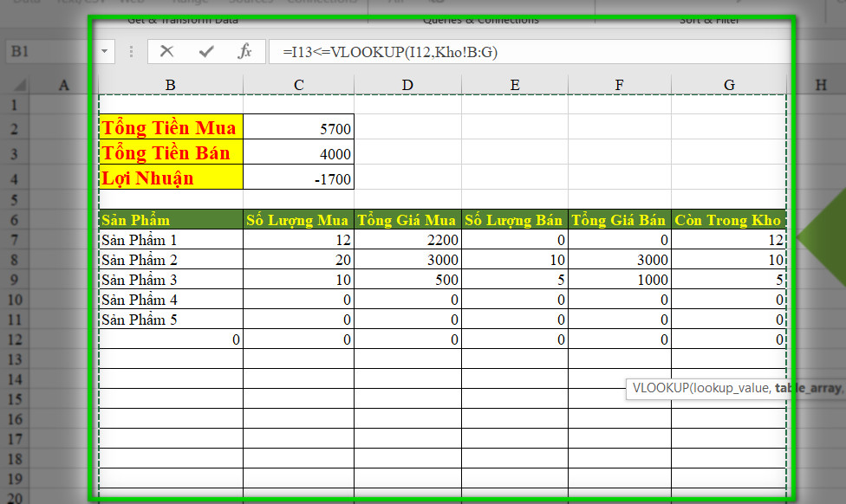Select column F header
Image resolution: width=846 pixels, height=504 pixels.
point(620,85)
